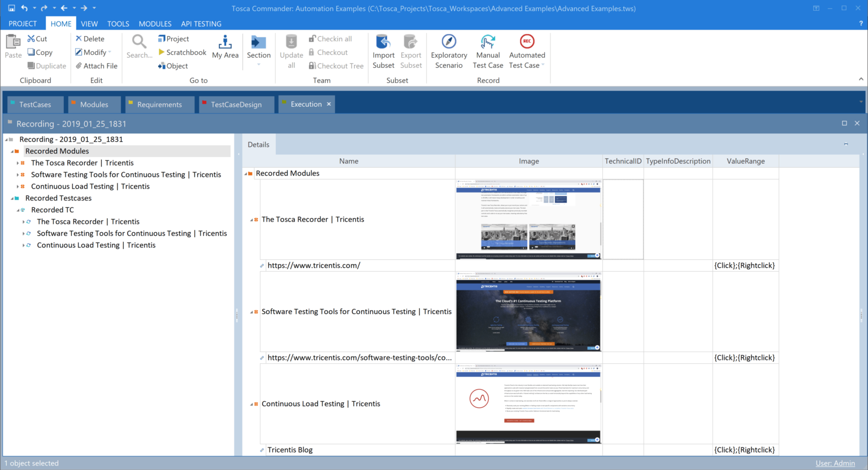Image resolution: width=868 pixels, height=470 pixels.
Task: Open the Scratchbook
Action: click(182, 52)
